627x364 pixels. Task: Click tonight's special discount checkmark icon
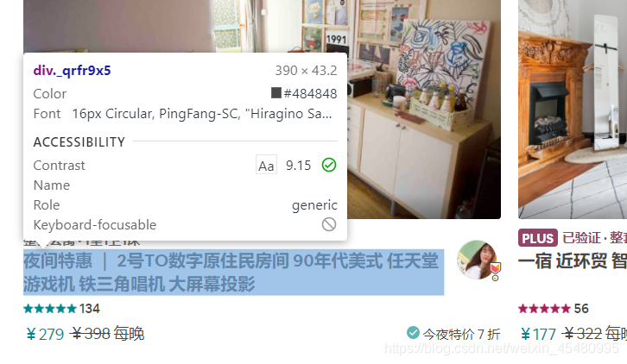pos(413,332)
